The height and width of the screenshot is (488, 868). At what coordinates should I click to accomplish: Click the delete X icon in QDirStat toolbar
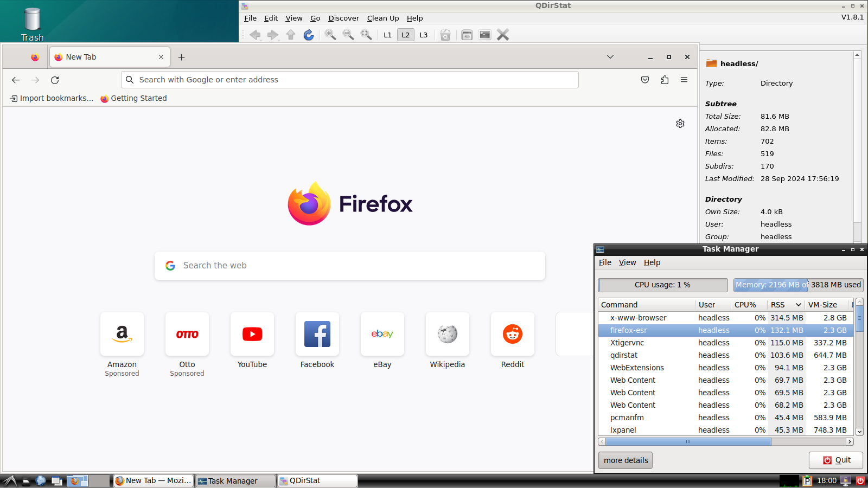pos(503,35)
